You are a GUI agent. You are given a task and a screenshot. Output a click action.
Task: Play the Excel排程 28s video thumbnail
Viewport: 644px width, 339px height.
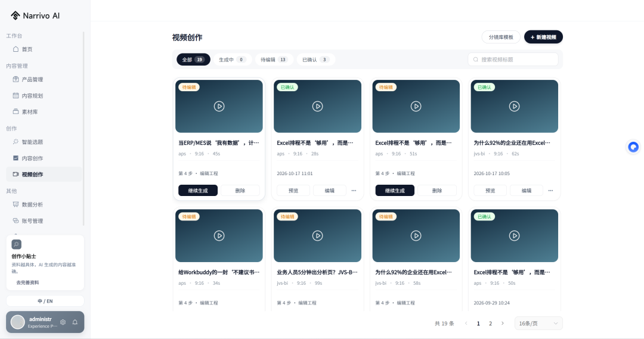pos(317,106)
